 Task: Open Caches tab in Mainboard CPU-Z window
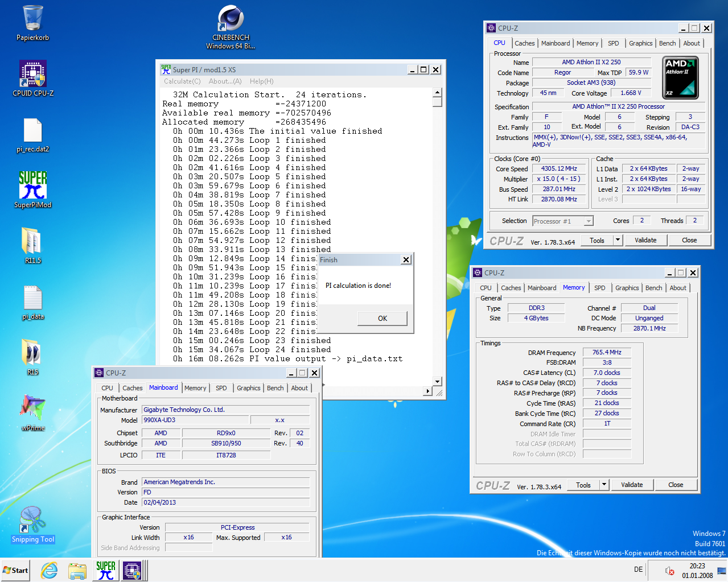pos(132,388)
